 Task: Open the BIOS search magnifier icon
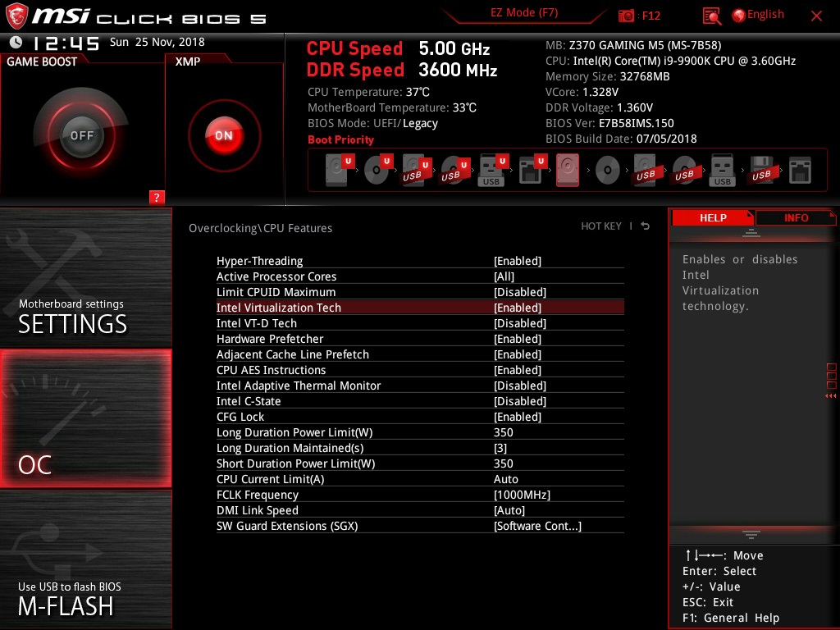(x=711, y=16)
